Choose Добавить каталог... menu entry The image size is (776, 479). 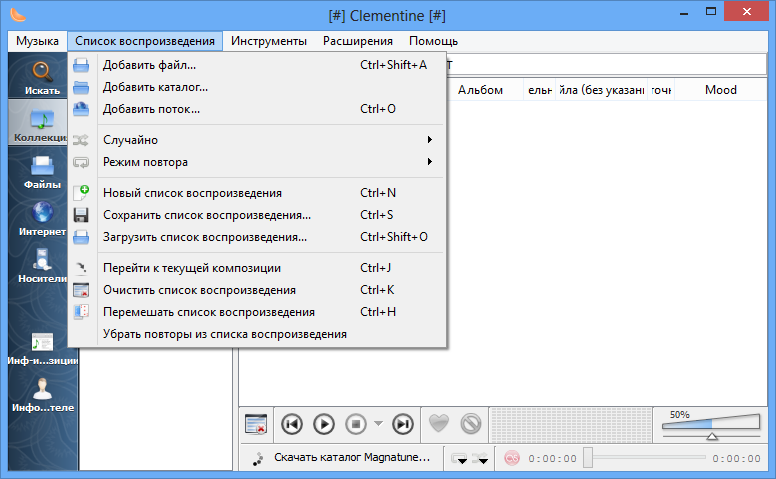(x=257, y=87)
